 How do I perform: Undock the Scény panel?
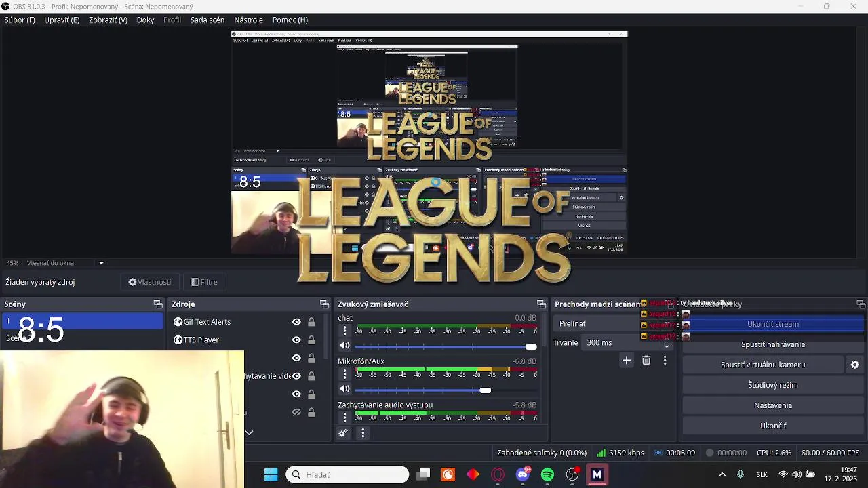pyautogui.click(x=158, y=304)
